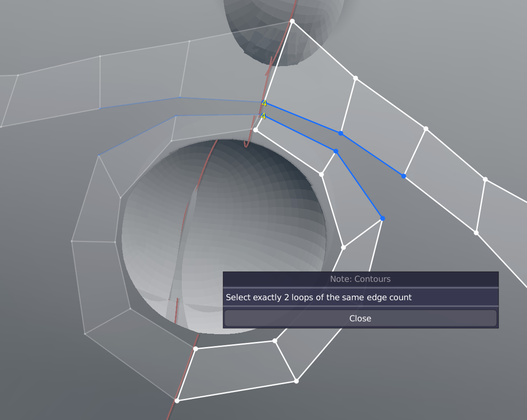Close the Contours note dialog
This screenshot has height=420, width=527.
point(360,318)
